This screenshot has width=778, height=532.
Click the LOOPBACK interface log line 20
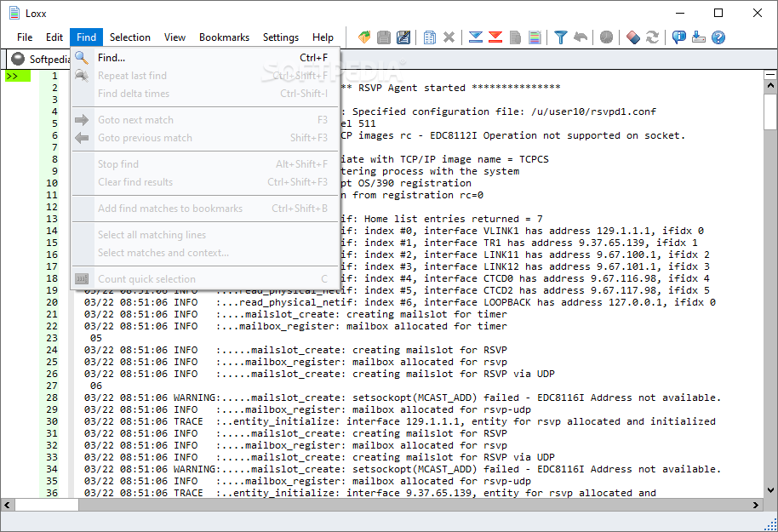pos(400,302)
